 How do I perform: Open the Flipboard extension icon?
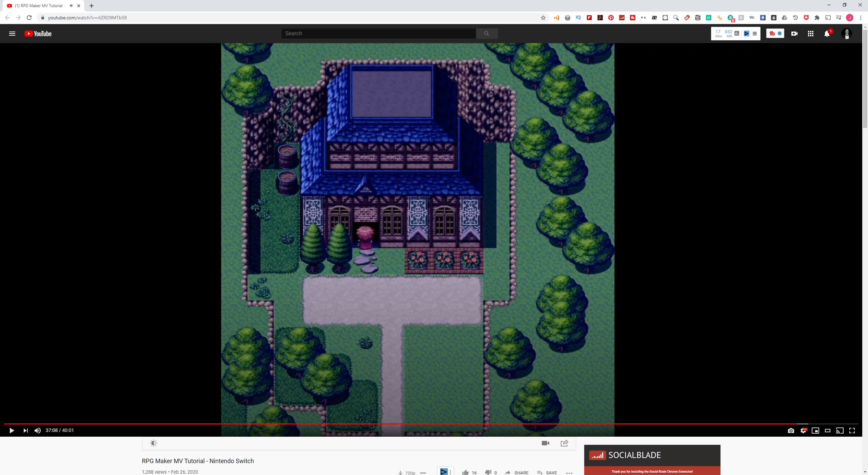tap(589, 18)
